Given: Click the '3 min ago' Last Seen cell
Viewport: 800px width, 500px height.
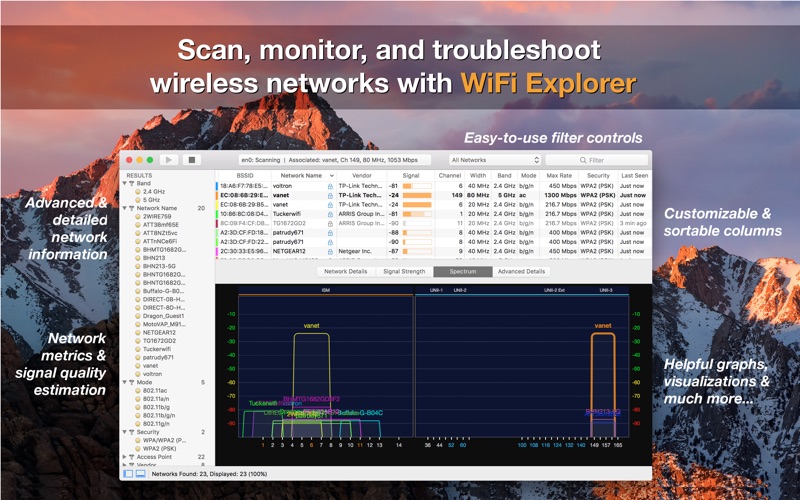Looking at the screenshot, I should point(633,223).
